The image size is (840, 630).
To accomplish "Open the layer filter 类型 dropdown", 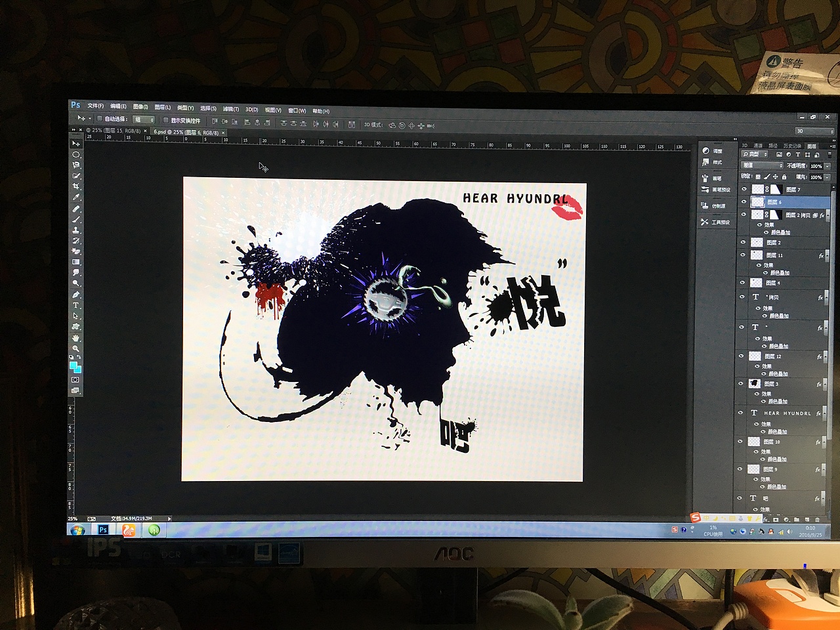I will (755, 154).
